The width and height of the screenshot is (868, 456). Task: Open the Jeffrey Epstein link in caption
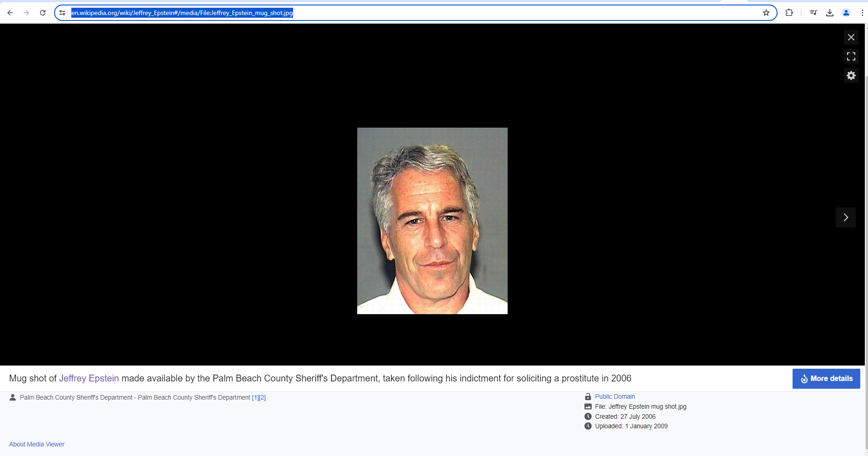pos(89,378)
